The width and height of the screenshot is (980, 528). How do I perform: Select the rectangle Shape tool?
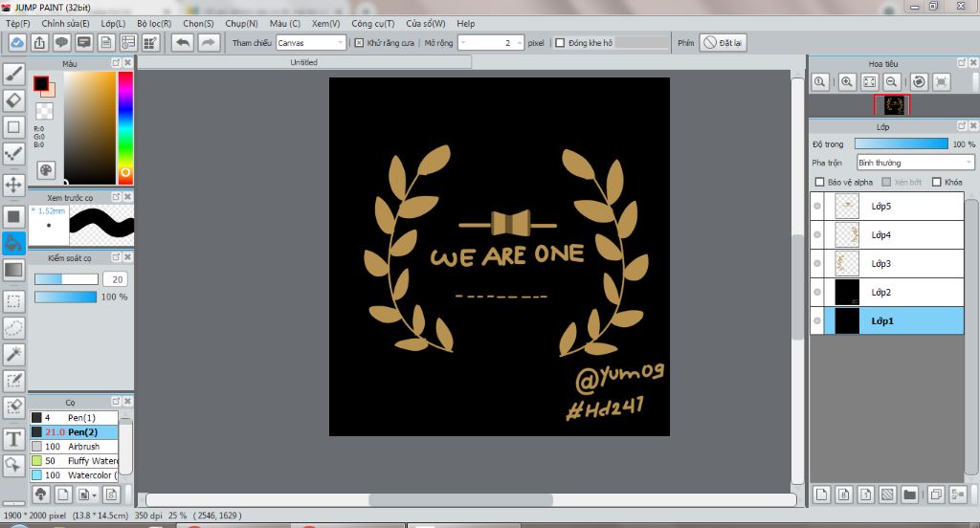13,127
